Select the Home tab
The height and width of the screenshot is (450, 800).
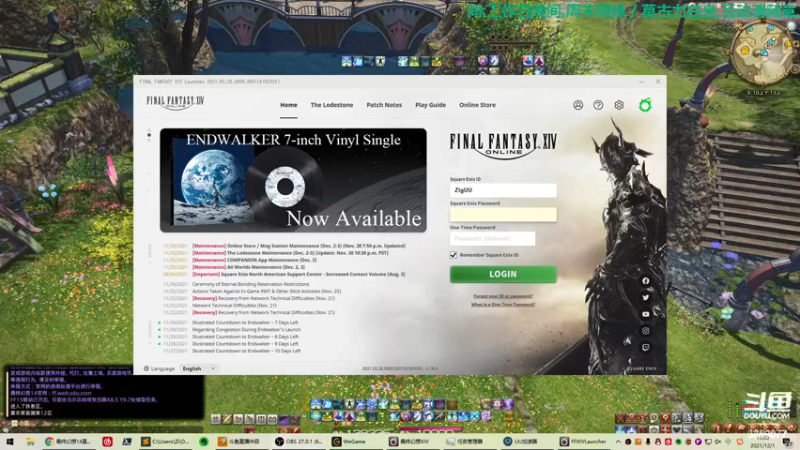tap(288, 105)
